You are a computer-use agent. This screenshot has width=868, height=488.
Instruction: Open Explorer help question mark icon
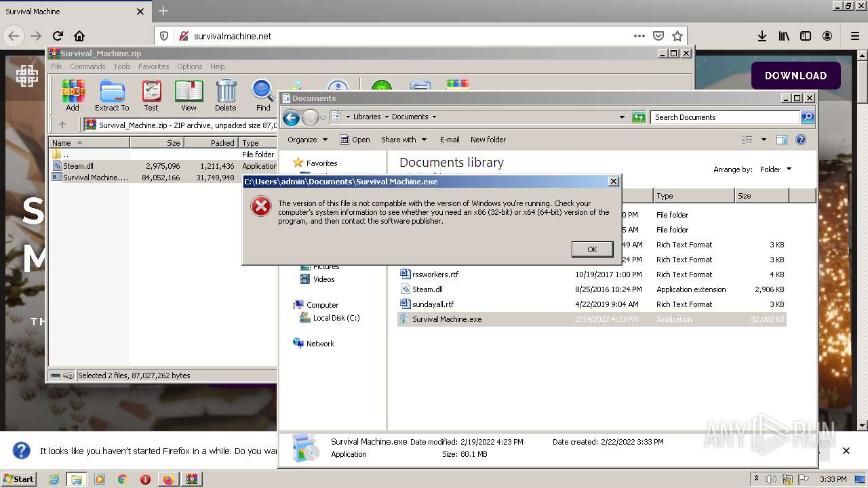[x=801, y=140]
